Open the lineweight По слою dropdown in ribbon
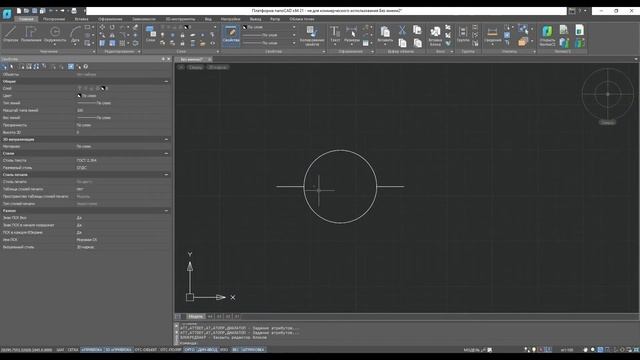This screenshot has height=360, width=640. pos(294,43)
